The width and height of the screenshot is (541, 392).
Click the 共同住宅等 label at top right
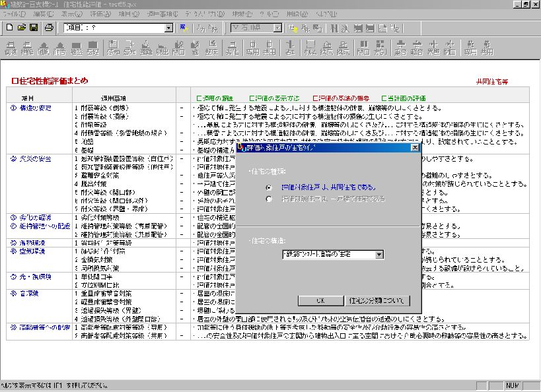tap(492, 82)
